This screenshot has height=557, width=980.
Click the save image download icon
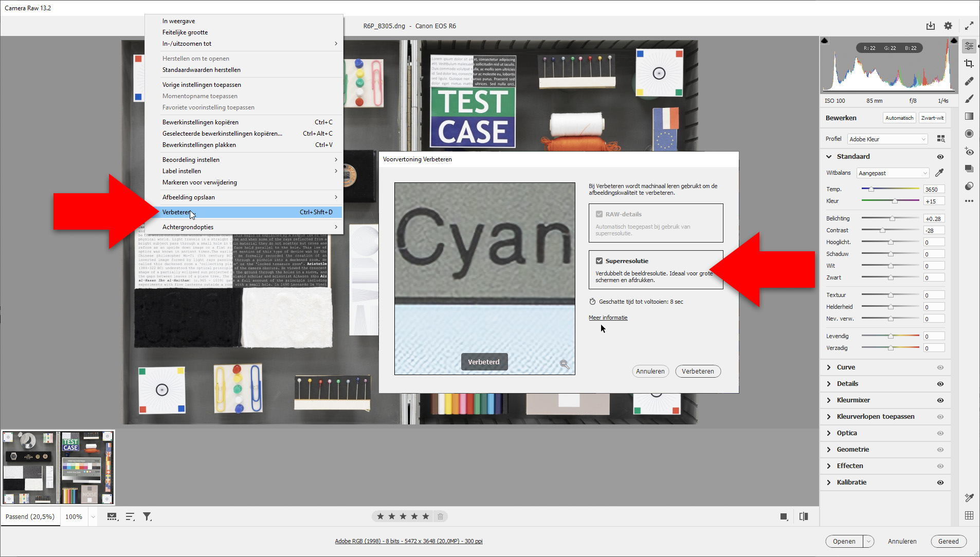pyautogui.click(x=931, y=26)
